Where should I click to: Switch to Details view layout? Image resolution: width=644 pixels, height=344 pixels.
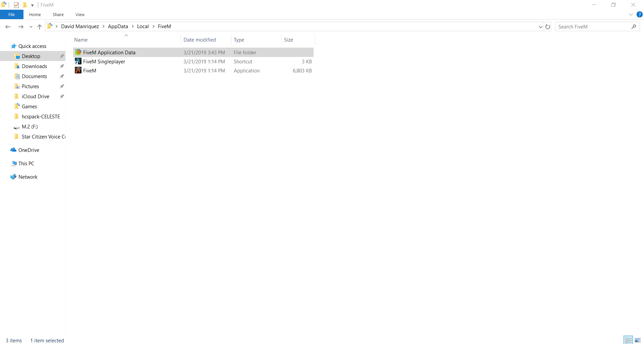(x=629, y=340)
